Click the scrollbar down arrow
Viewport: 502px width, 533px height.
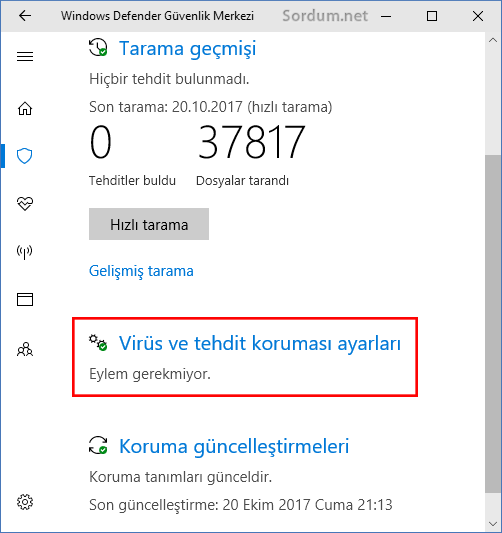coord(493,524)
